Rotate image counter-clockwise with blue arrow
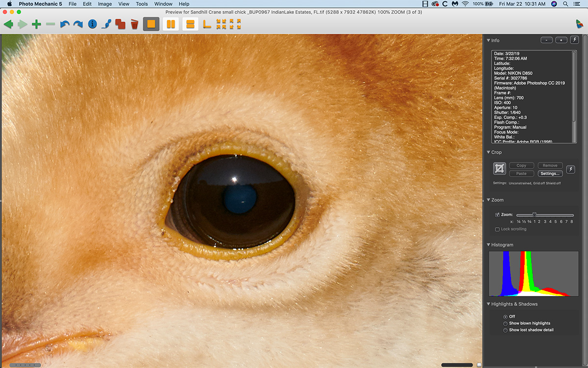This screenshot has width=588, height=368. pyautogui.click(x=64, y=24)
